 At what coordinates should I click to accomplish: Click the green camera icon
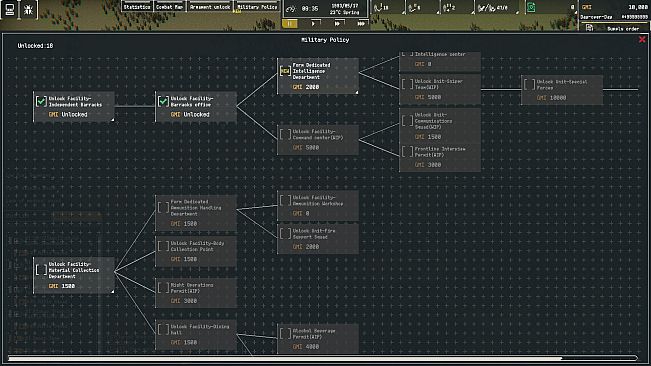click(531, 7)
